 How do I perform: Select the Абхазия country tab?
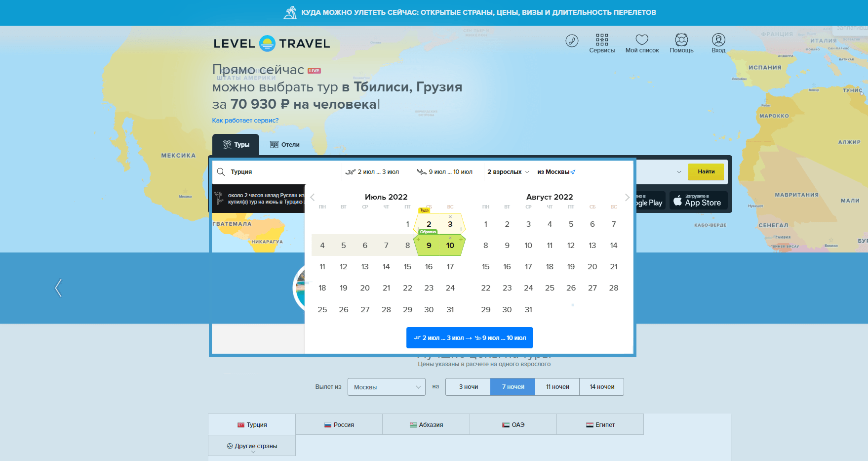[x=426, y=424]
